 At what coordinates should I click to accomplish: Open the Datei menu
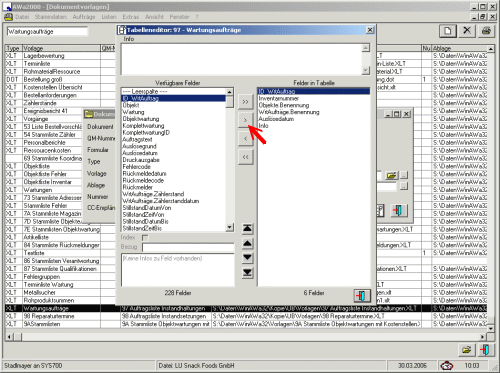[x=22, y=17]
